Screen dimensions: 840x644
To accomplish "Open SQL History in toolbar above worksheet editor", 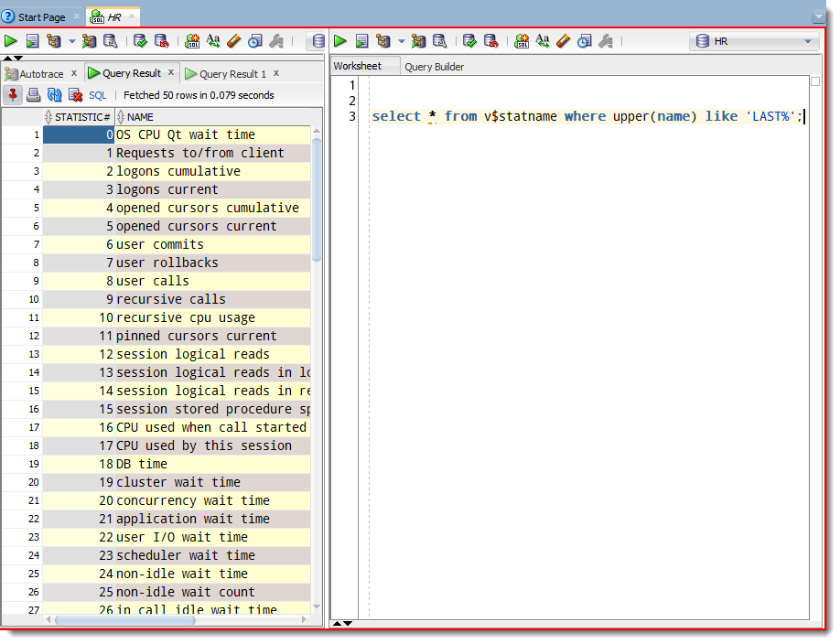I will [585, 41].
